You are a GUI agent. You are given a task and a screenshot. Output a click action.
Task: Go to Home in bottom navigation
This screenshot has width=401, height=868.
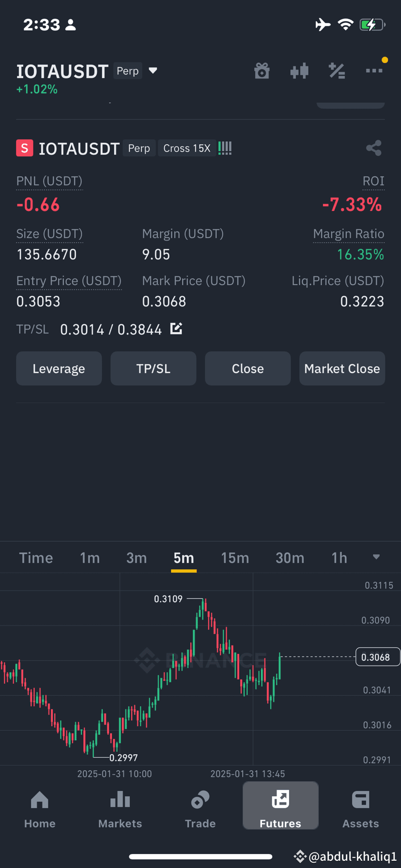tap(40, 809)
